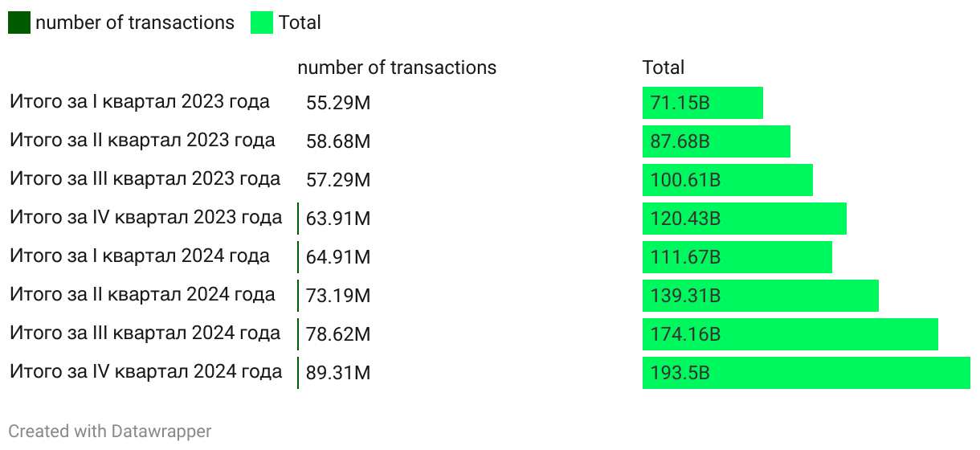The image size is (980, 450).
Task: Select the 87.68B Total bar
Action: (x=716, y=141)
